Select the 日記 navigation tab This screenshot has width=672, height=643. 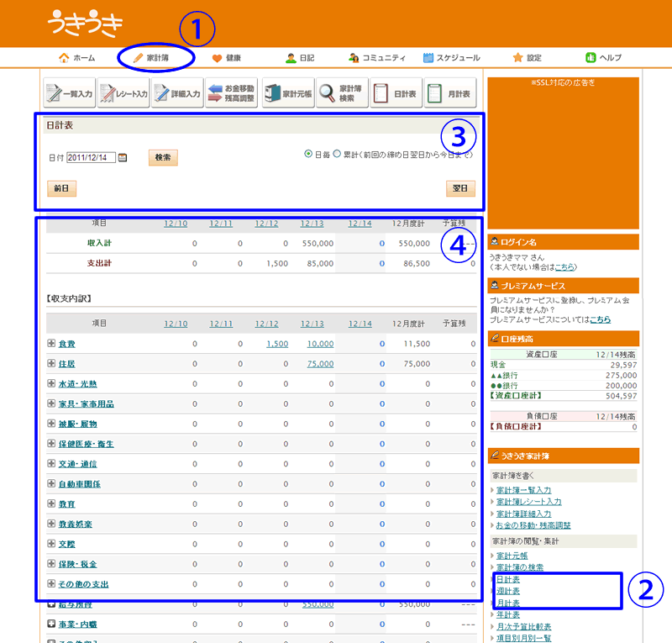[x=300, y=58]
